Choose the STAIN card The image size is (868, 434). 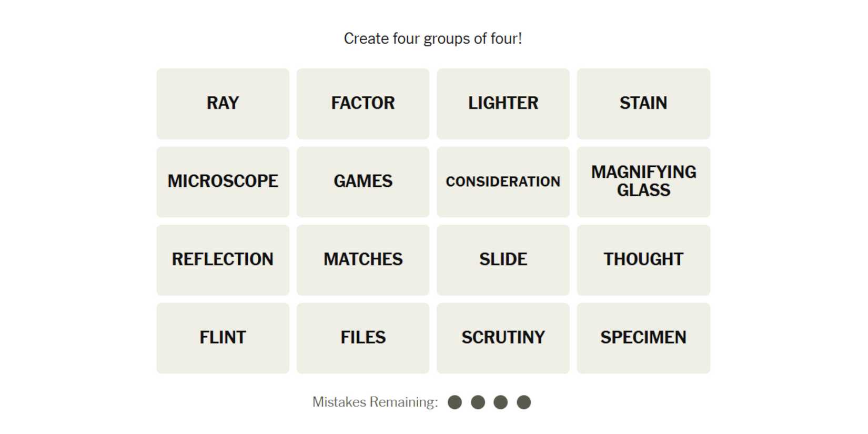click(x=643, y=104)
